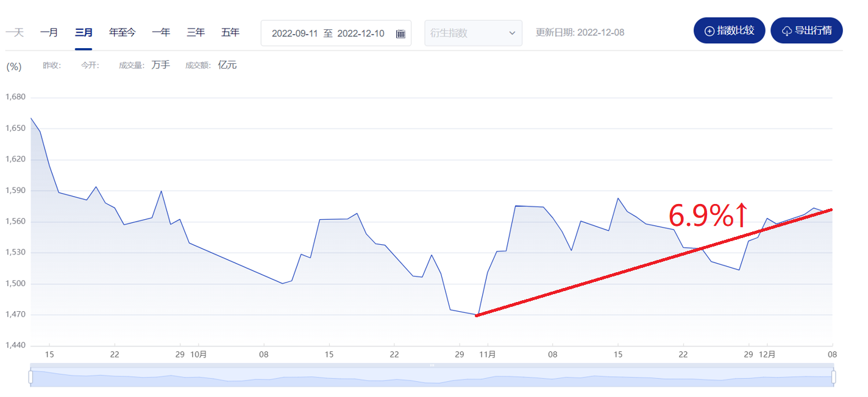Click the right handle of range slider

834,377
